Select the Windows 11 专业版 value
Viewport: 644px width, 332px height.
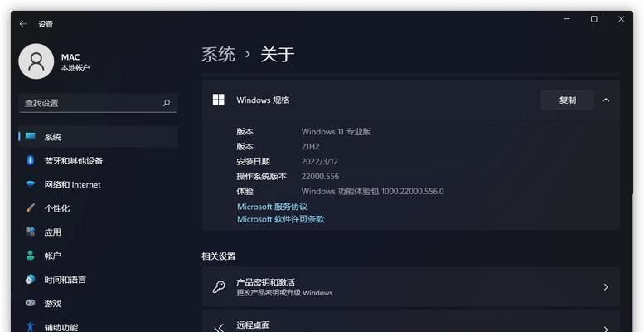336,132
